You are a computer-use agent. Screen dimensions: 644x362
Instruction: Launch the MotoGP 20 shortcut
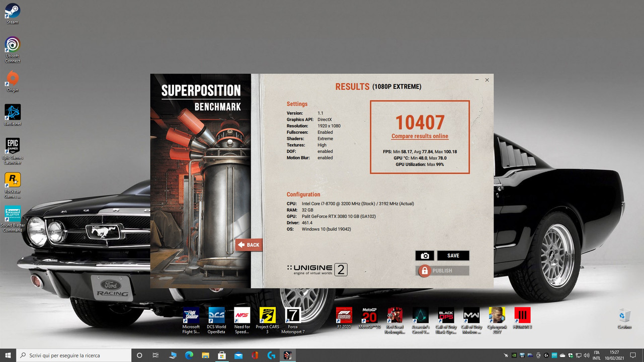(x=369, y=318)
